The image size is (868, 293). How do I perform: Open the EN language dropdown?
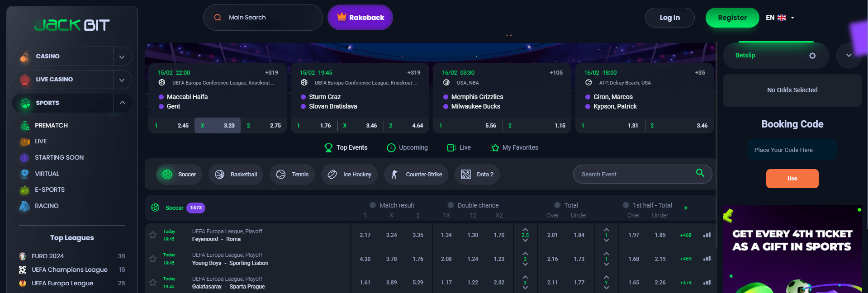(x=780, y=18)
